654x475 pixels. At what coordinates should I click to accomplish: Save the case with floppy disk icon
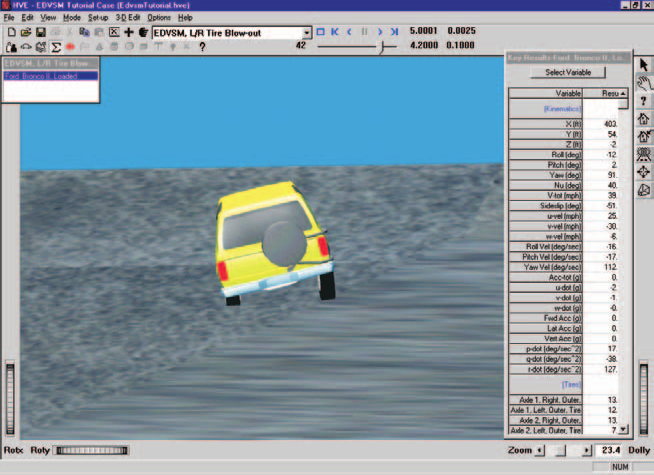pos(40,32)
